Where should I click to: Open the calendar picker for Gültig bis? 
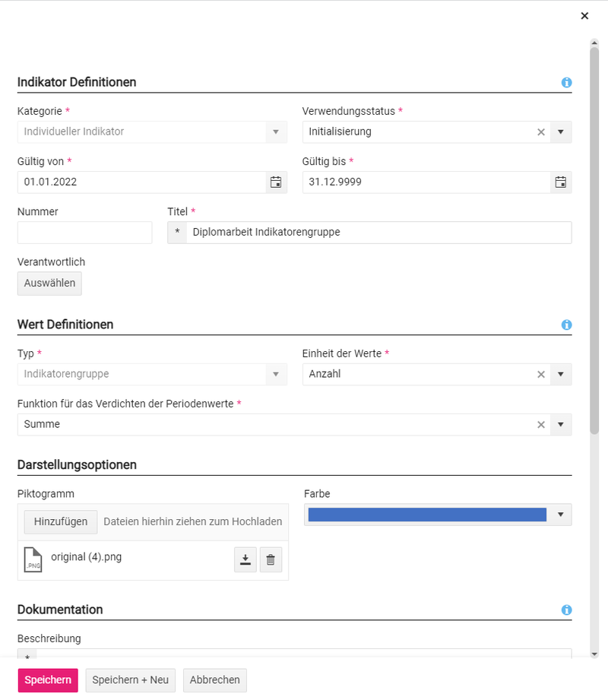pos(560,182)
